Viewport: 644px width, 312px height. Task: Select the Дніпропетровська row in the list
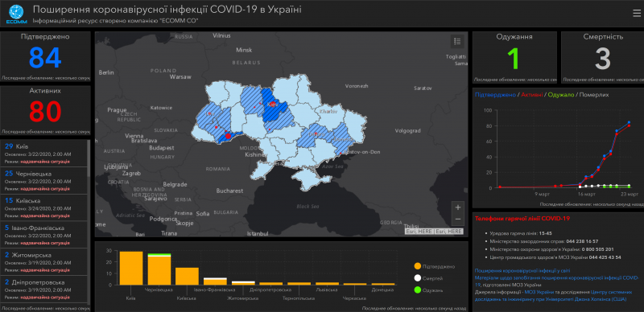pyautogui.click(x=43, y=289)
